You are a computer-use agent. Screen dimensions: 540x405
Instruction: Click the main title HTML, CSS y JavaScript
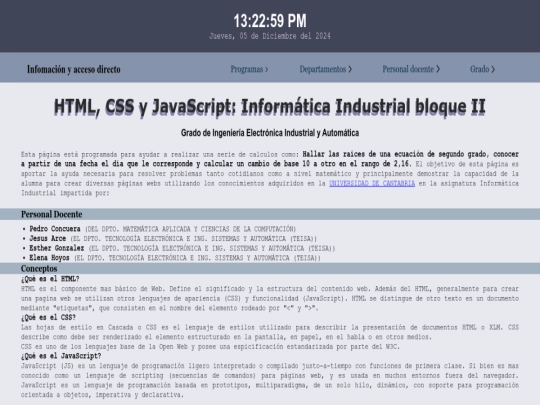(x=270, y=106)
